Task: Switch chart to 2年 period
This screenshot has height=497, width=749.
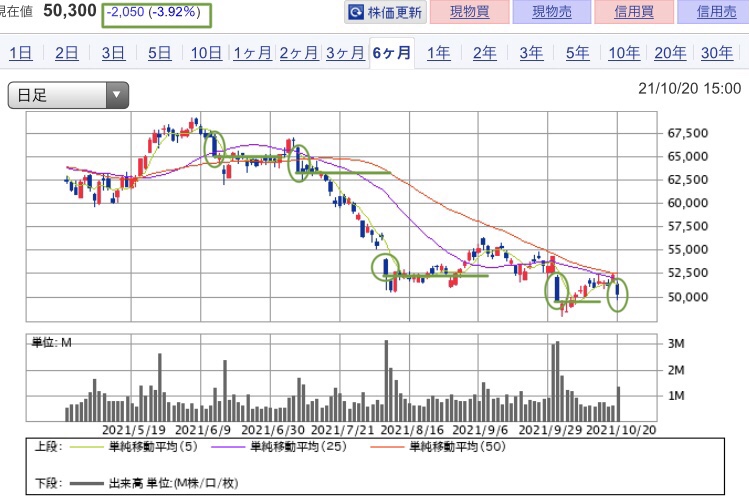Action: tap(485, 53)
